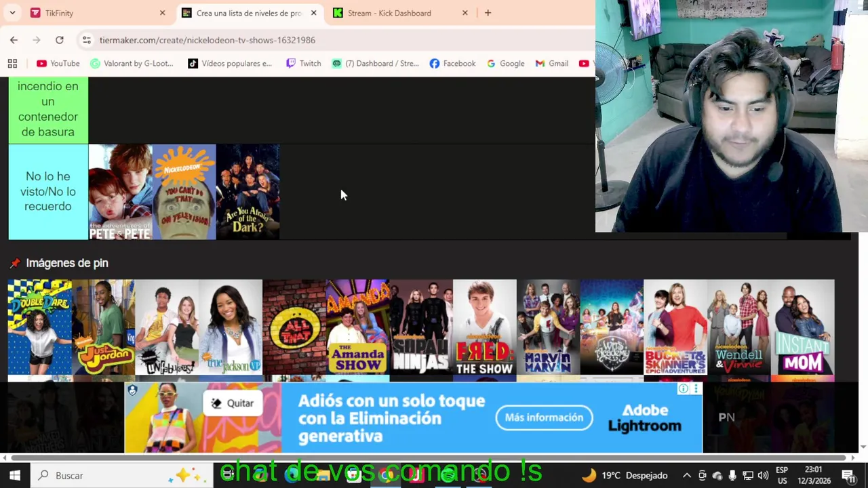Select The Amanda Show image

coord(358,327)
